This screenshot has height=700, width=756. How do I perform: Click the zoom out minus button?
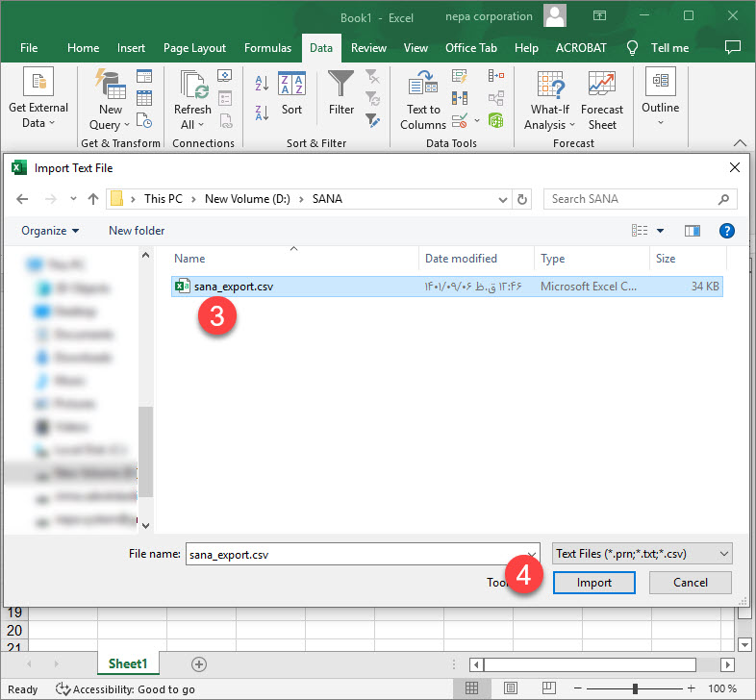[578, 688]
